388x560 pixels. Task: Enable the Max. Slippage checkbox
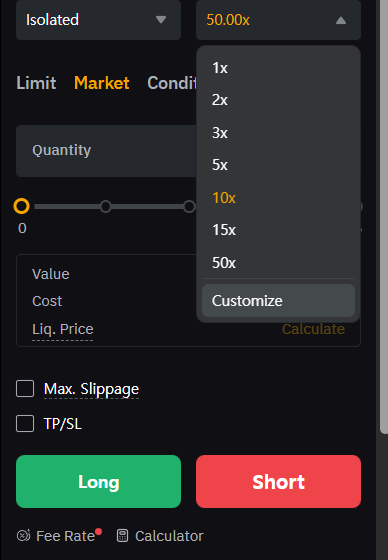click(25, 389)
